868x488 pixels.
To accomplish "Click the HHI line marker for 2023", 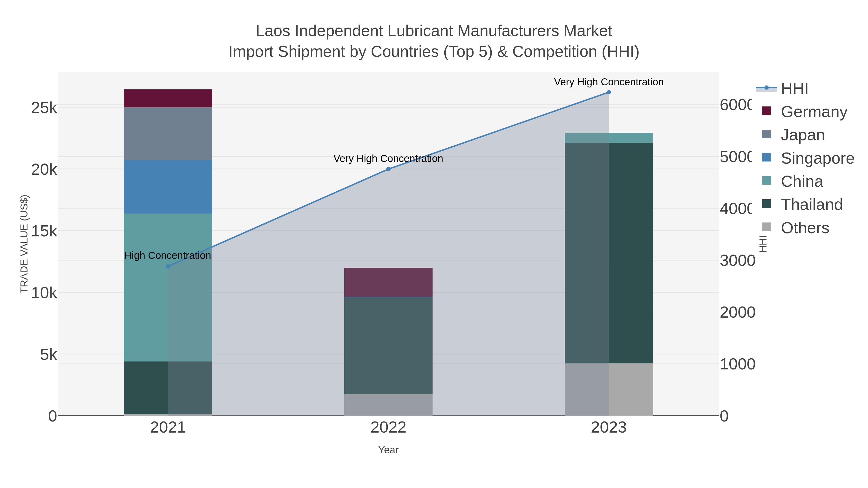I will pyautogui.click(x=609, y=92).
